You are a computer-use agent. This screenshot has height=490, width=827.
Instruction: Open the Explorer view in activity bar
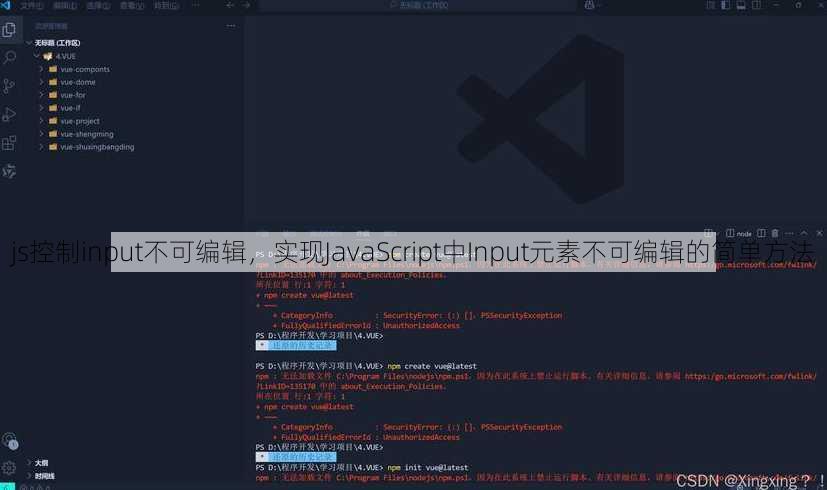[x=9, y=30]
